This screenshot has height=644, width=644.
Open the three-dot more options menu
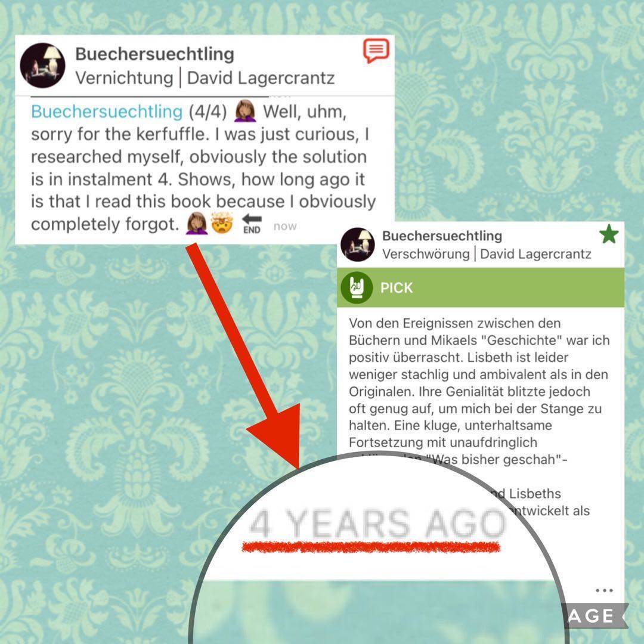(x=604, y=590)
